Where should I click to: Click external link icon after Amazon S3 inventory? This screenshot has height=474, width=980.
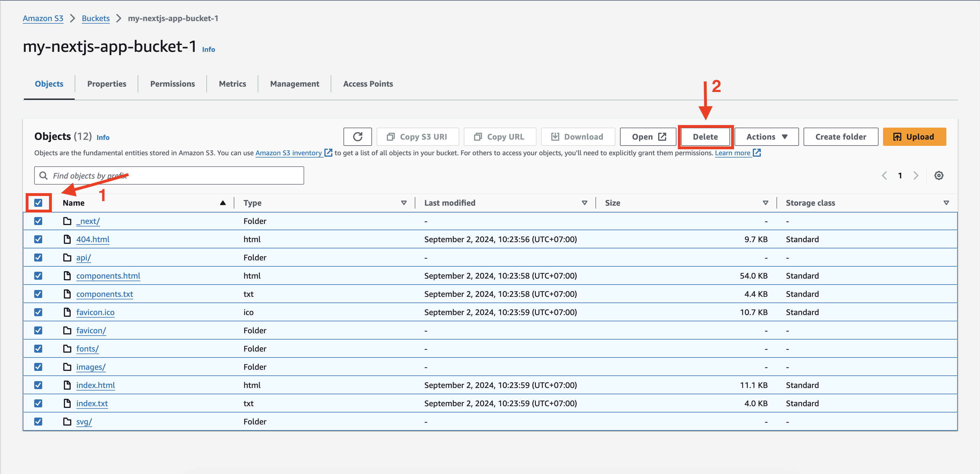pos(328,153)
